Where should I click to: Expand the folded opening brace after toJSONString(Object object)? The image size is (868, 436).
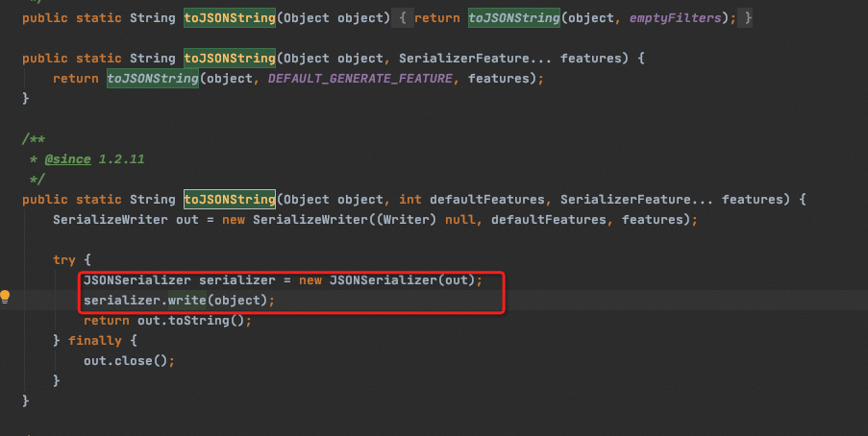tap(403, 18)
